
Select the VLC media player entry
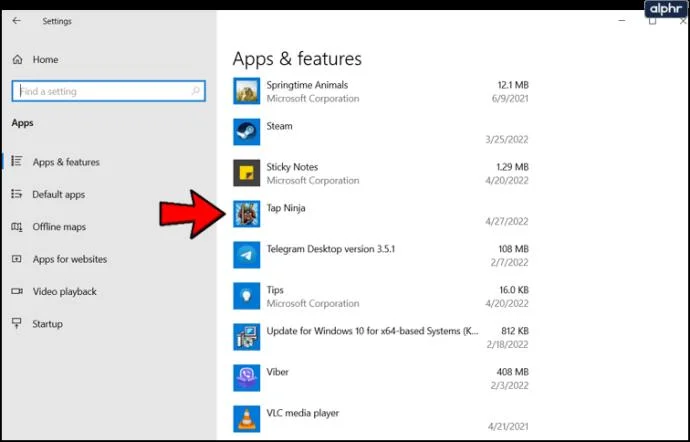[x=303, y=413]
